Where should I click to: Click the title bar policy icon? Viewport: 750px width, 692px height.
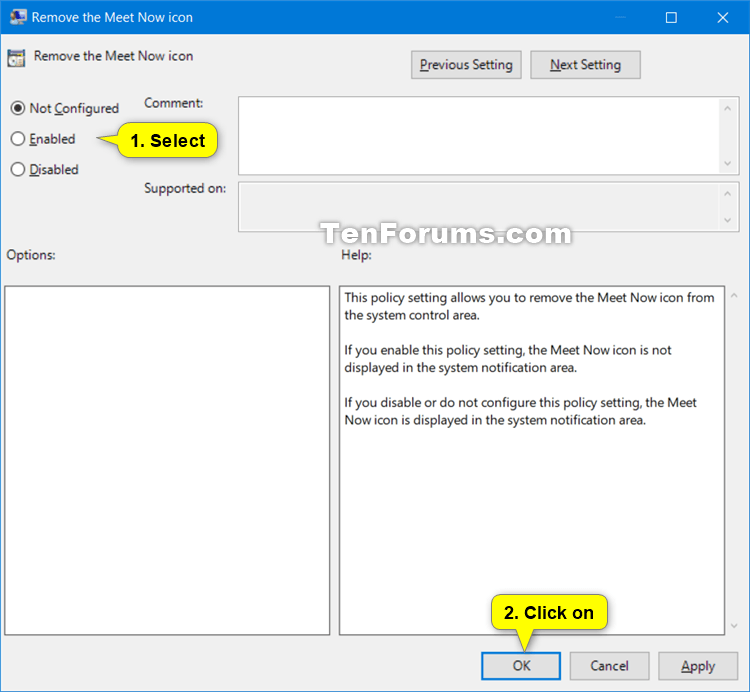18,17
